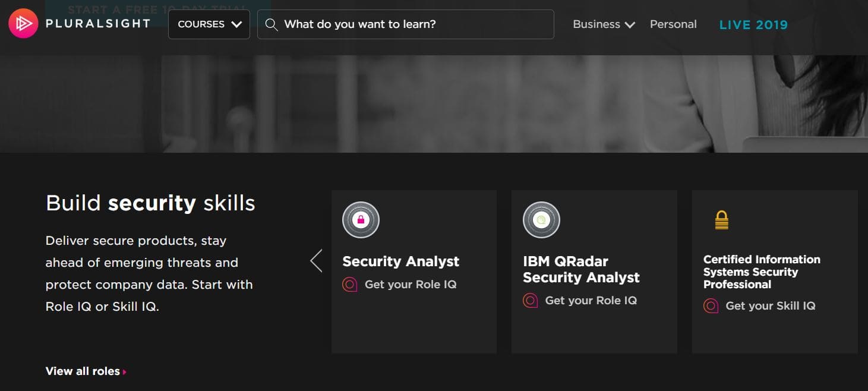Click the 'Deliver secure products' description text
868x391 pixels.
[x=149, y=274]
